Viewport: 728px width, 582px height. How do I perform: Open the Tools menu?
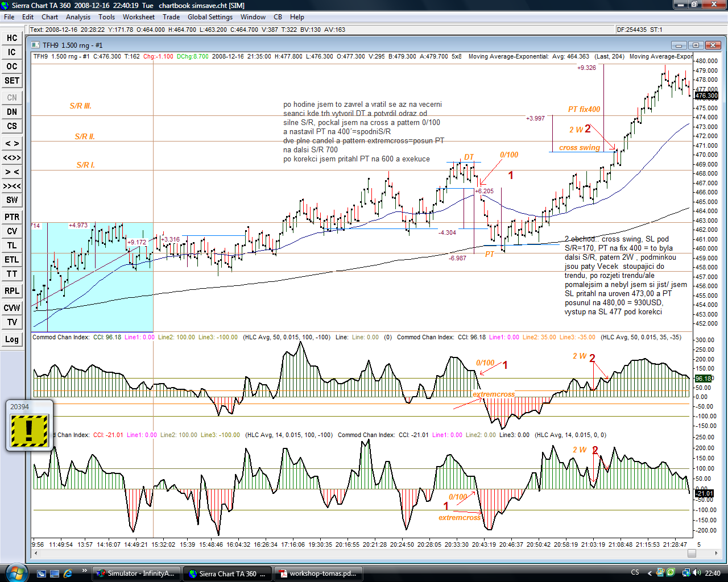click(106, 17)
